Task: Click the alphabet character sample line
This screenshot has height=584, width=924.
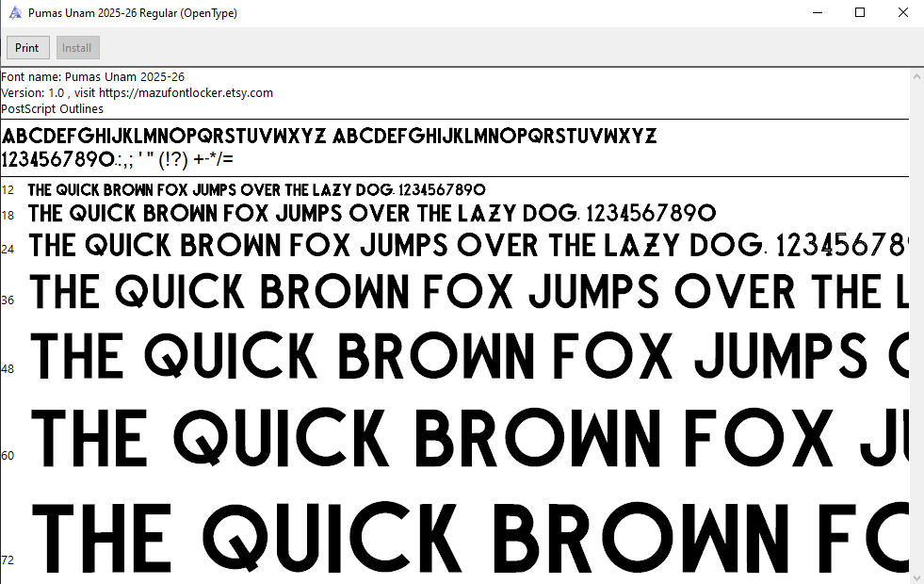Action: click(330, 136)
